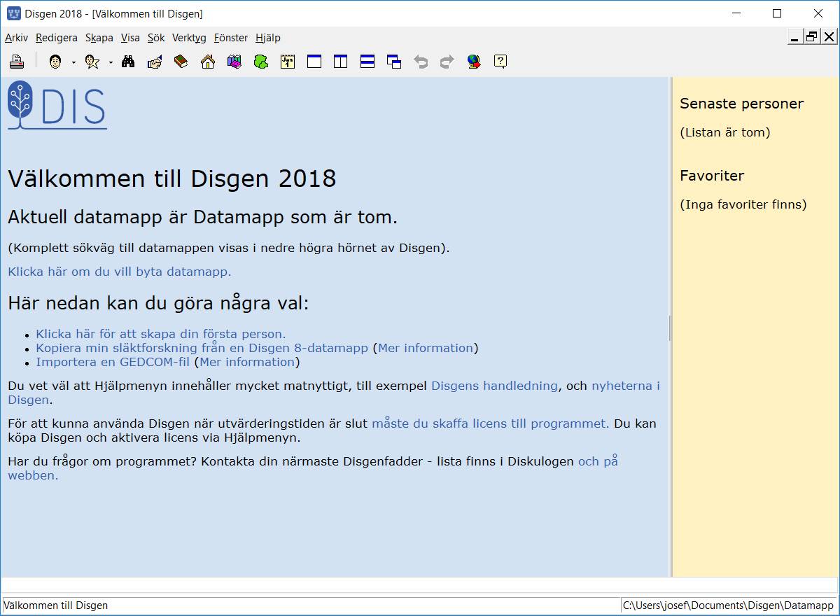
Task: Click the 'Välkommen till Disgen 2018' heading
Action: tap(172, 179)
